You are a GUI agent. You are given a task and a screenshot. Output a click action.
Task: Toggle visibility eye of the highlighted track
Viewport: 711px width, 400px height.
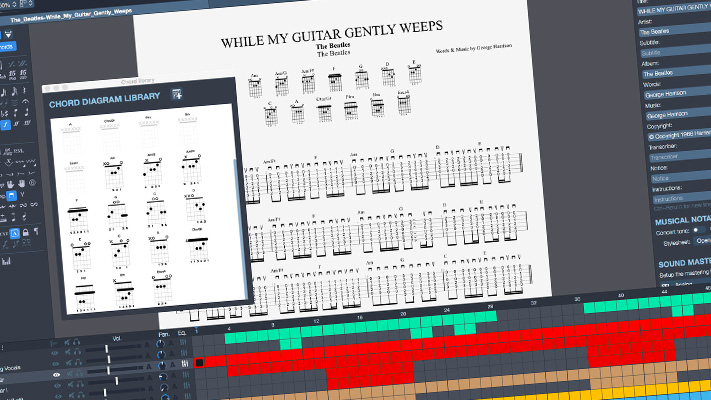click(x=56, y=375)
